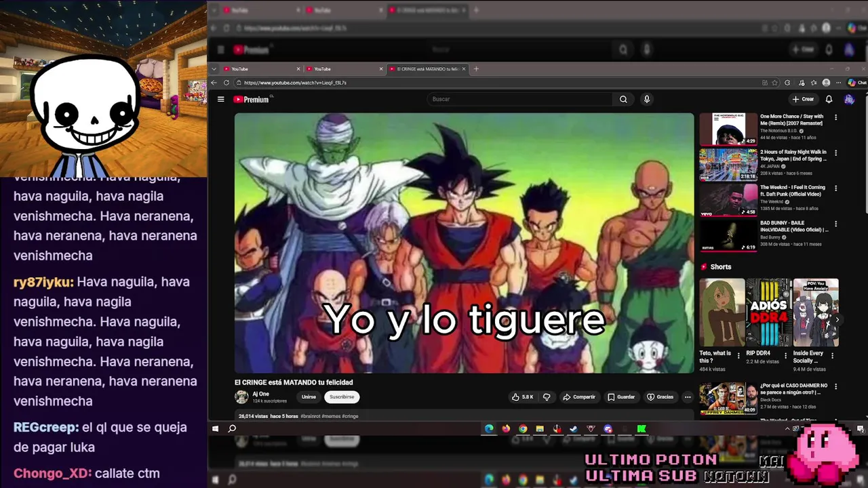Open File Explorer from the taskbar
The width and height of the screenshot is (868, 488).
[540, 428]
